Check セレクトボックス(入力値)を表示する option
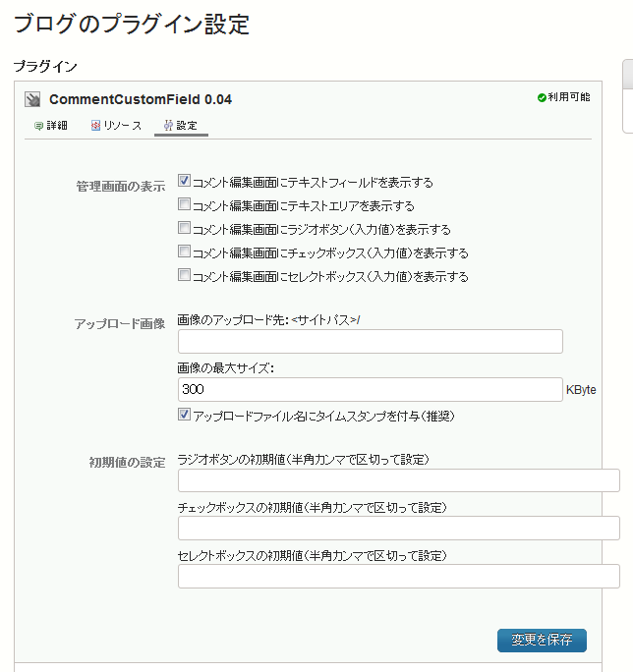633x672 pixels. [184, 275]
